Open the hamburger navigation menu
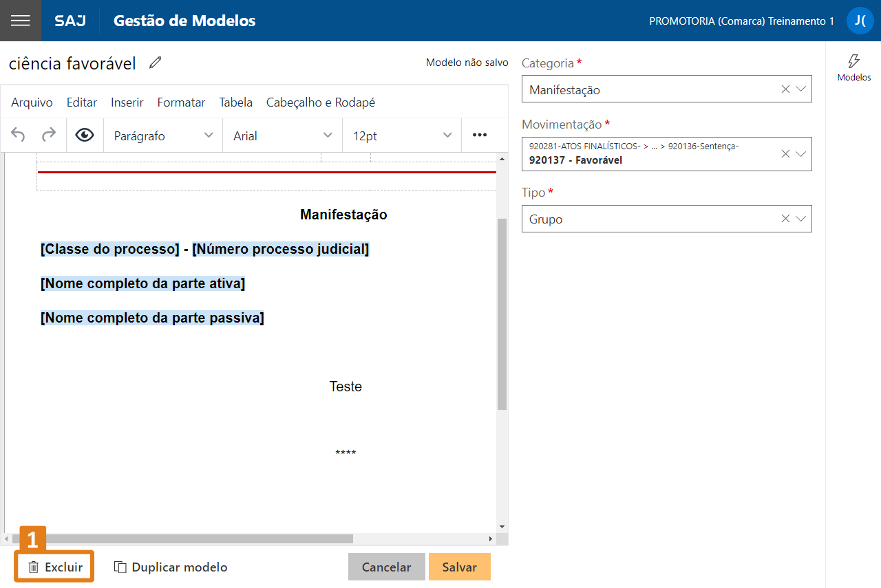 coord(21,21)
